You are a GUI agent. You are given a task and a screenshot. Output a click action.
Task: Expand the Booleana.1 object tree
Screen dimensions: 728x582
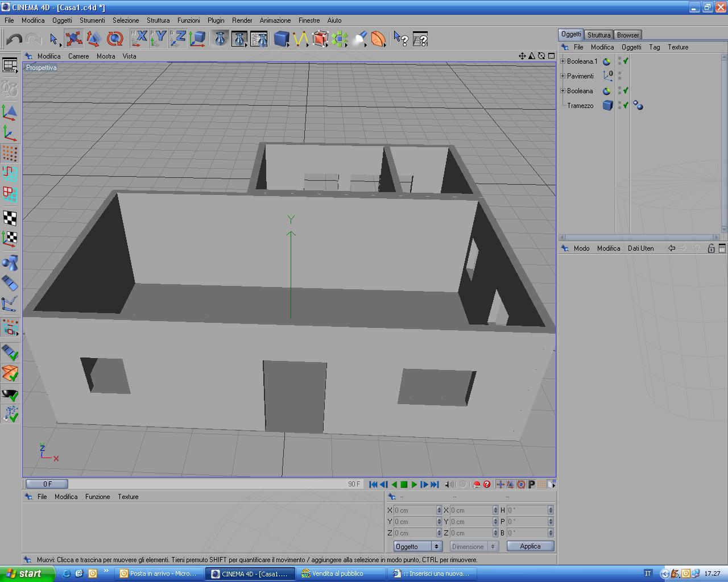(563, 61)
